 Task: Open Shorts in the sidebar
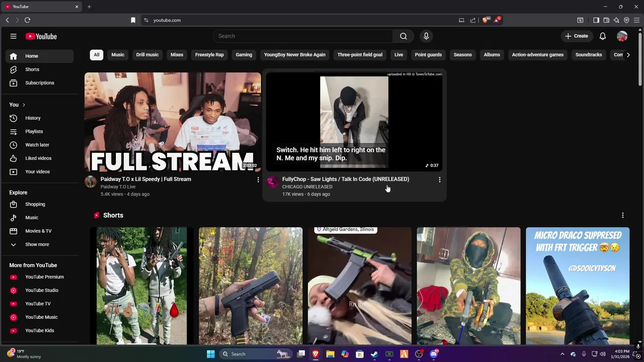click(x=40, y=69)
